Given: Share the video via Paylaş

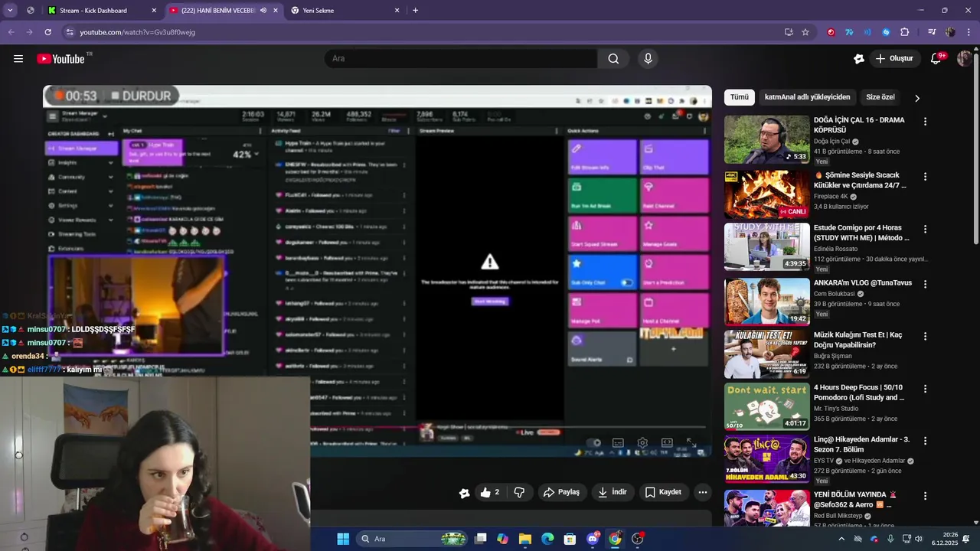Looking at the screenshot, I should coord(561,492).
